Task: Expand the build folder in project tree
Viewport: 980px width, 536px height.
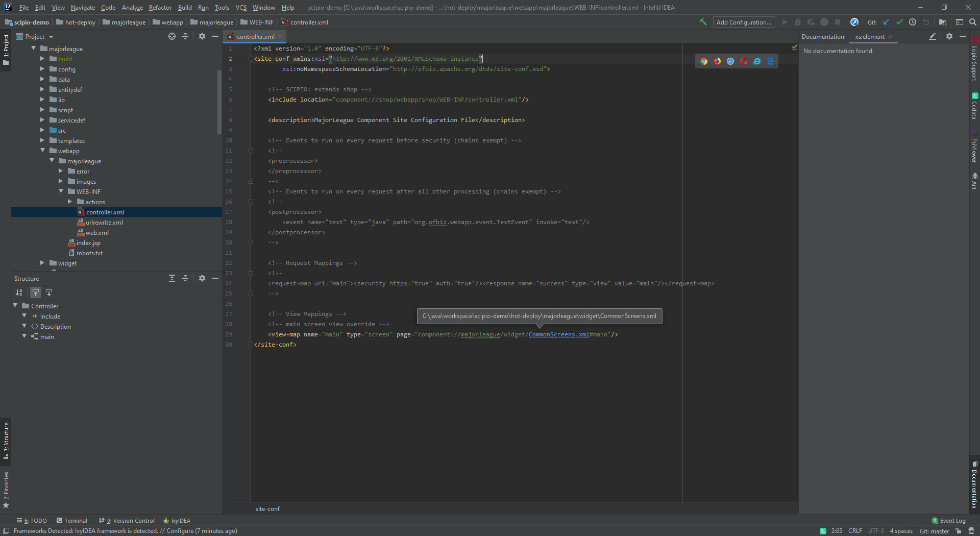Action: [x=42, y=59]
